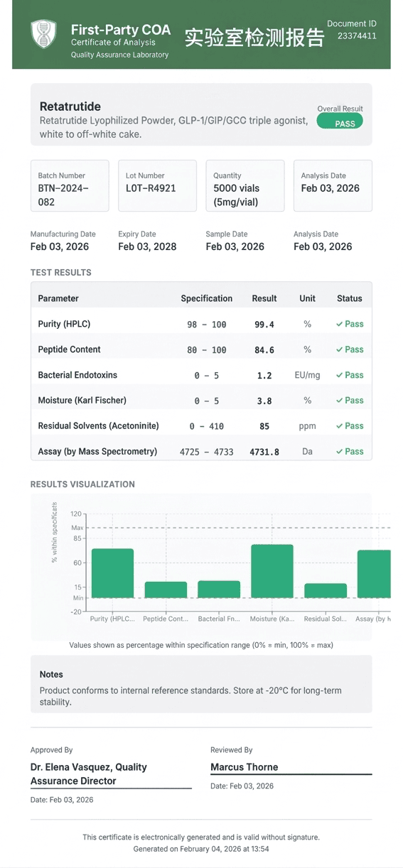Image resolution: width=403 pixels, height=868 pixels.
Task: Select the Lot Number LOT-R4921 card
Action: (x=157, y=186)
